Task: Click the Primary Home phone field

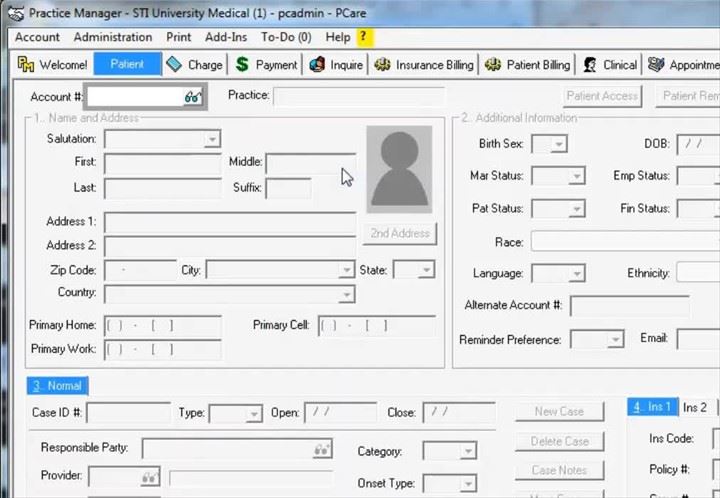Action: (x=163, y=326)
